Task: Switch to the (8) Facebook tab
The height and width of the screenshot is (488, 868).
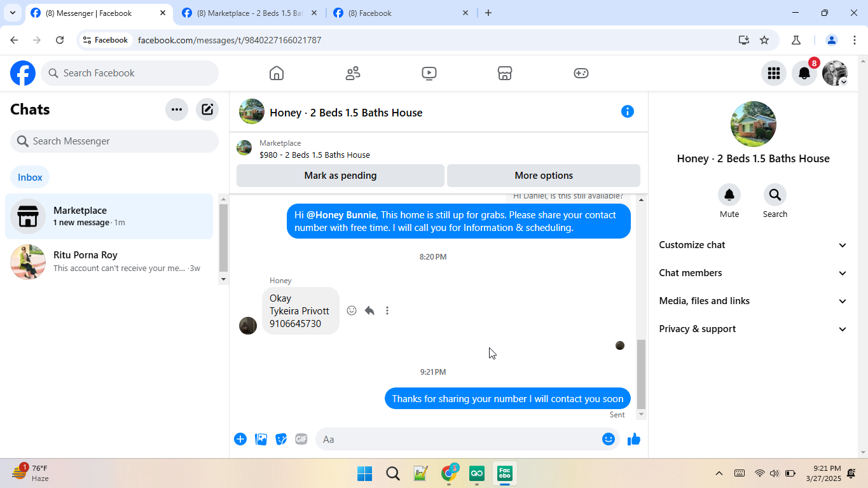Action: [401, 13]
